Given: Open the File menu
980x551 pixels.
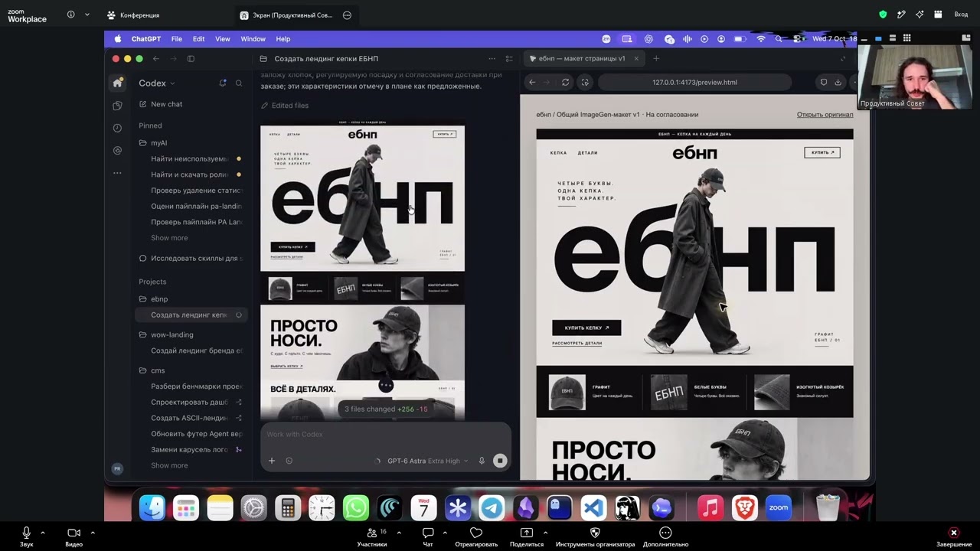Looking at the screenshot, I should click(x=177, y=39).
